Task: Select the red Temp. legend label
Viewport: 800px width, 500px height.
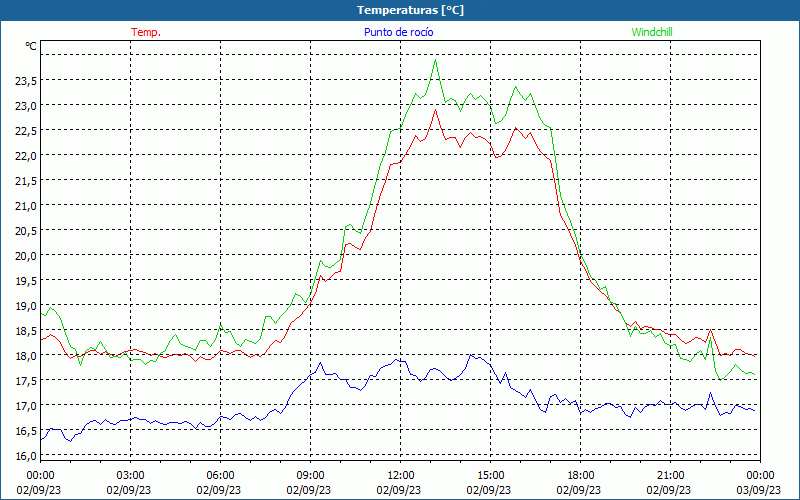Action: pyautogui.click(x=146, y=32)
